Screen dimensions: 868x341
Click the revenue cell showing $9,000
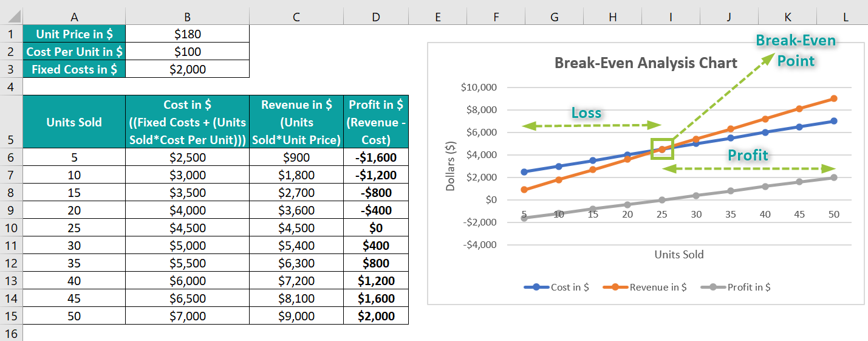(x=296, y=316)
